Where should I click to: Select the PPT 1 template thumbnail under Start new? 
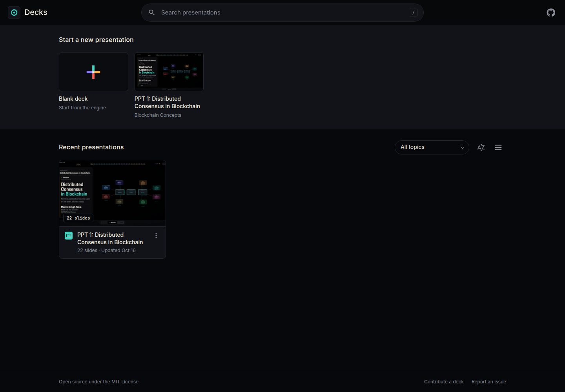tap(169, 72)
